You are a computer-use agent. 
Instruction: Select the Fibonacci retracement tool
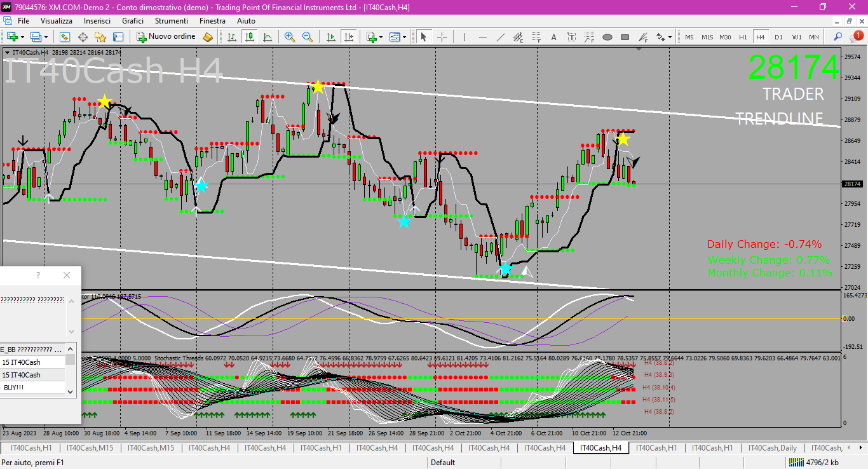click(x=536, y=37)
